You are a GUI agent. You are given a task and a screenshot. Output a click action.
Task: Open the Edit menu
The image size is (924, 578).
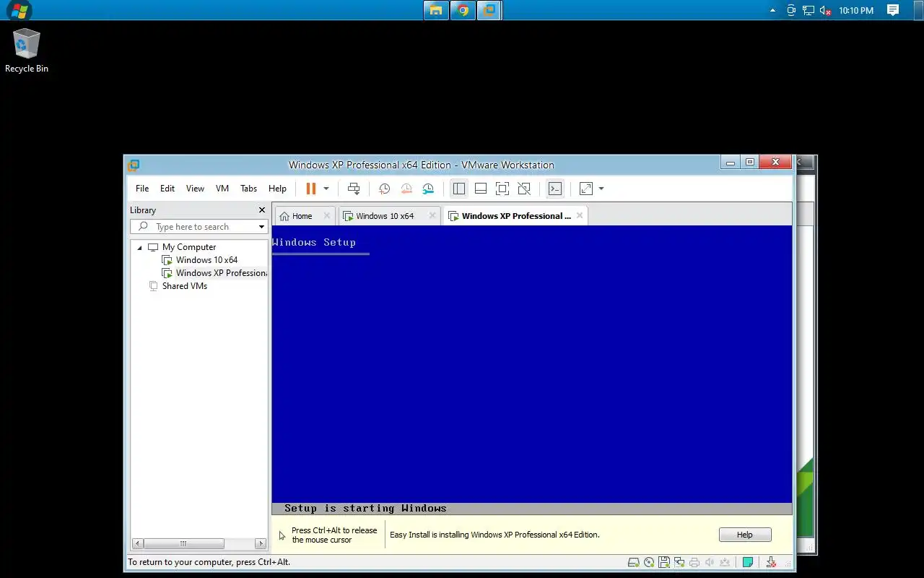167,189
